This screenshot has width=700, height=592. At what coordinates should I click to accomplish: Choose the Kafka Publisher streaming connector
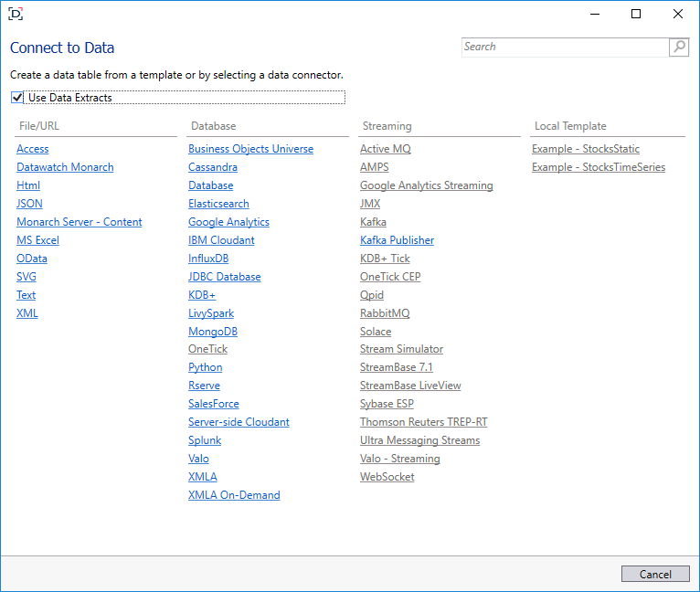pyautogui.click(x=397, y=240)
